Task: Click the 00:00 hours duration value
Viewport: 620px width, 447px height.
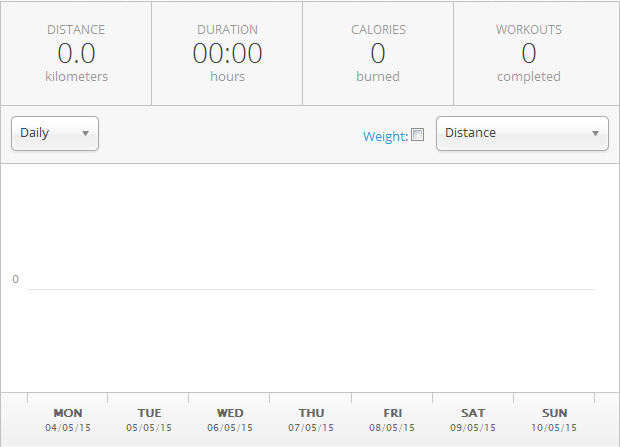Action: click(227, 54)
